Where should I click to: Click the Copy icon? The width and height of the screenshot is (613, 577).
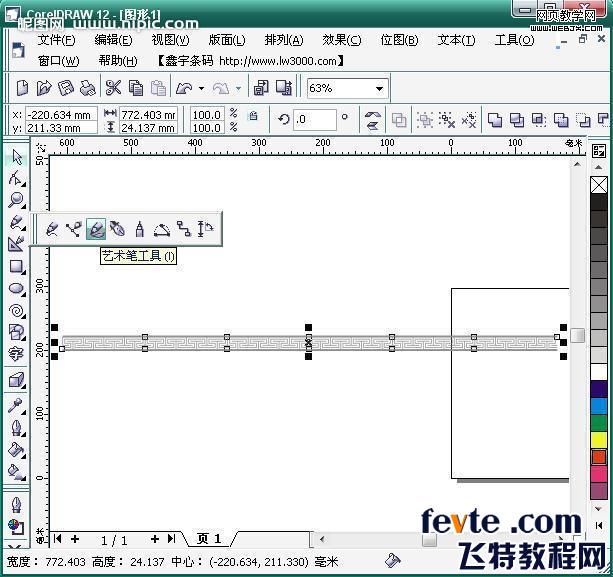pos(136,88)
